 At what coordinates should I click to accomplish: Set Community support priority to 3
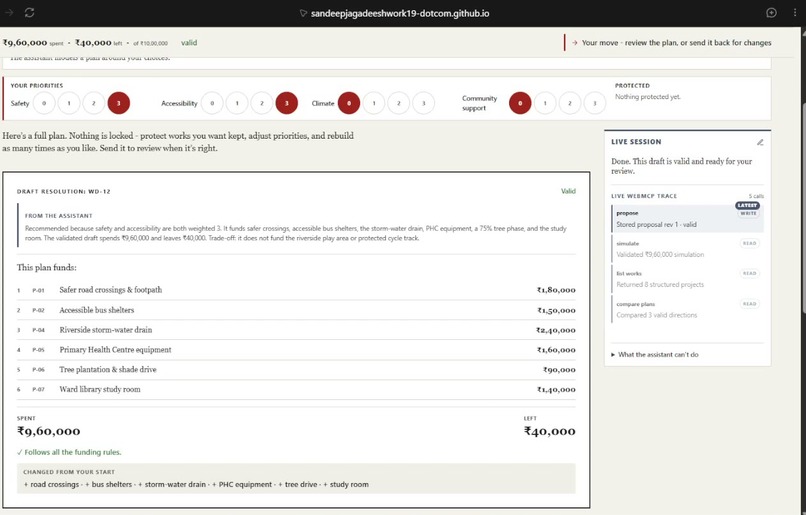595,103
